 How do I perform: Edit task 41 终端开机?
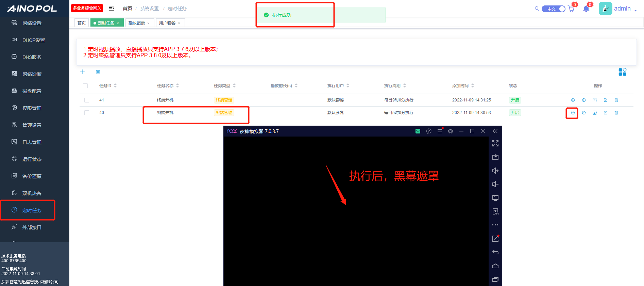606,100
